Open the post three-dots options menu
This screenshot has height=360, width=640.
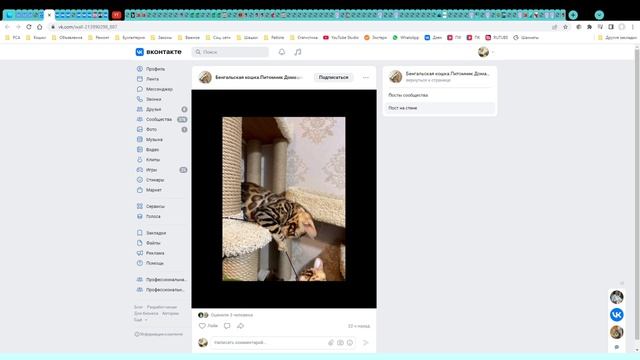(x=366, y=77)
